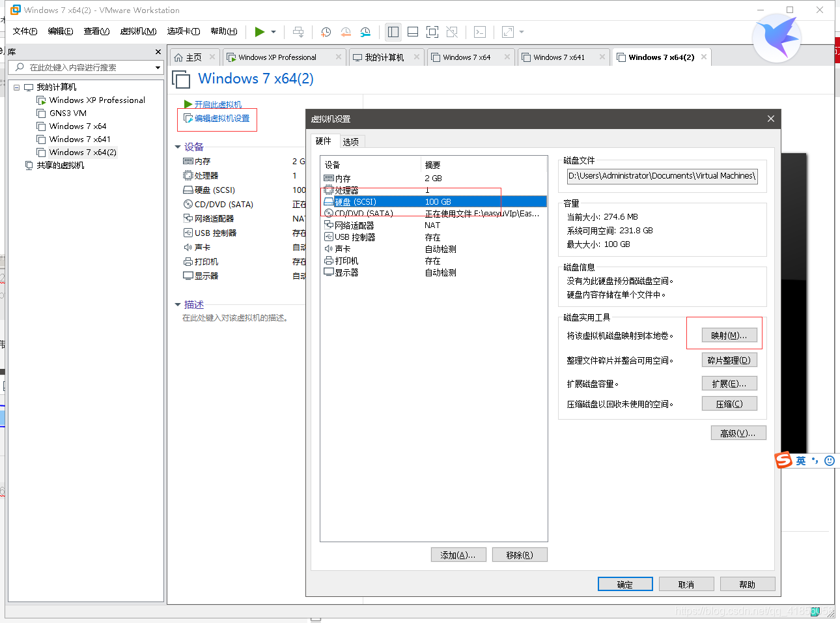
Task: Click the 添加(A)... button
Action: (458, 555)
